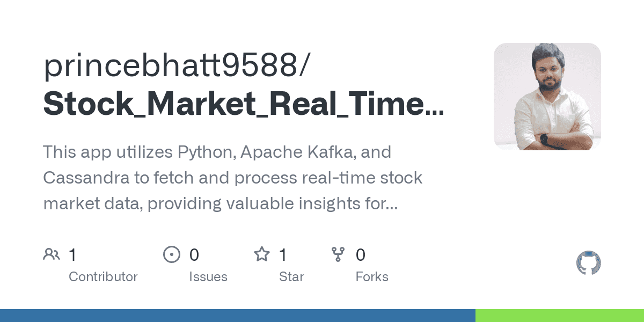The height and width of the screenshot is (322, 644).
Task: Click the forks count number 0
Action: [361, 254]
